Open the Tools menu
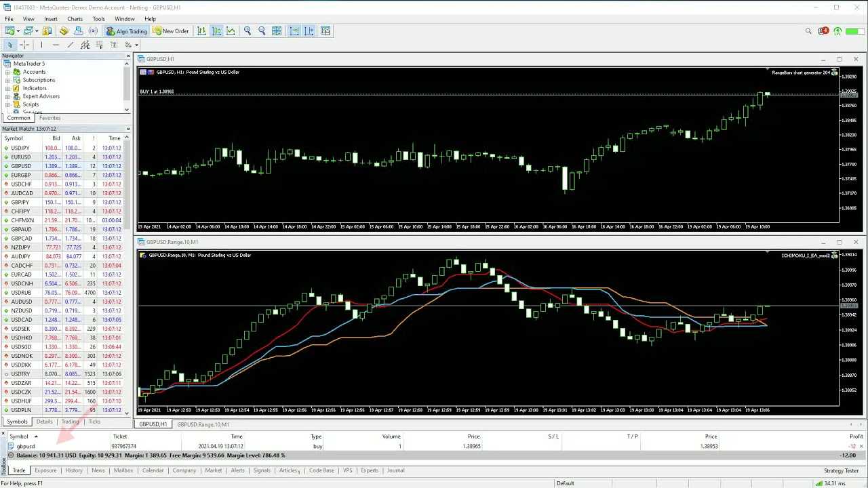This screenshot has height=488, width=868. pyautogui.click(x=99, y=19)
